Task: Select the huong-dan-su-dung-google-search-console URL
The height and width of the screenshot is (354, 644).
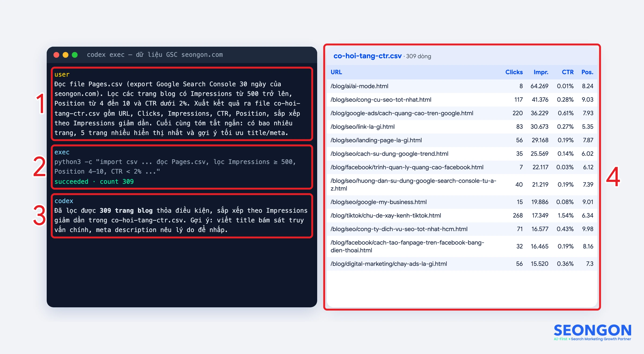Action: click(x=413, y=185)
